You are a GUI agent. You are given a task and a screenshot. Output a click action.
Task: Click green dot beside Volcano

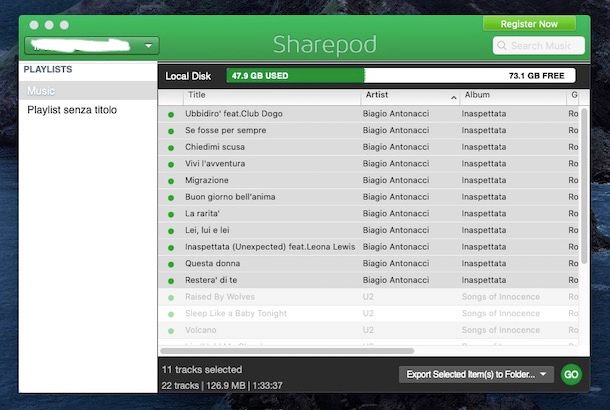click(171, 331)
